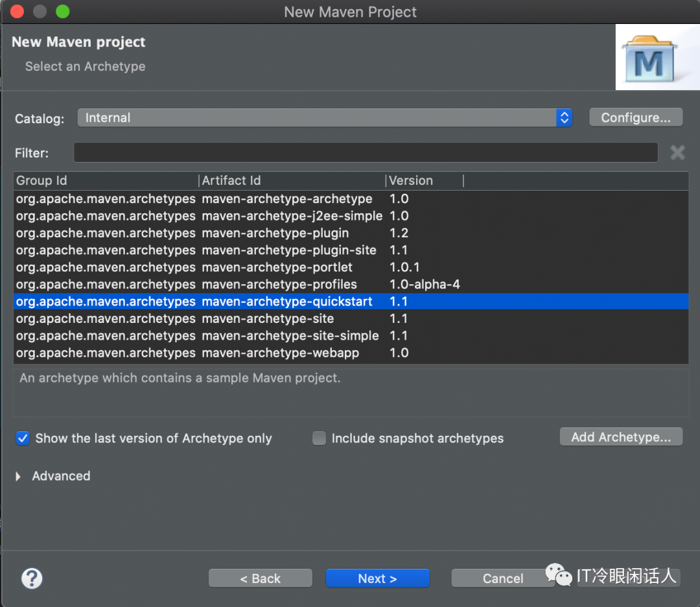Click version 1.0-alpha-4 cell
This screenshot has width=700, height=607.
click(425, 285)
